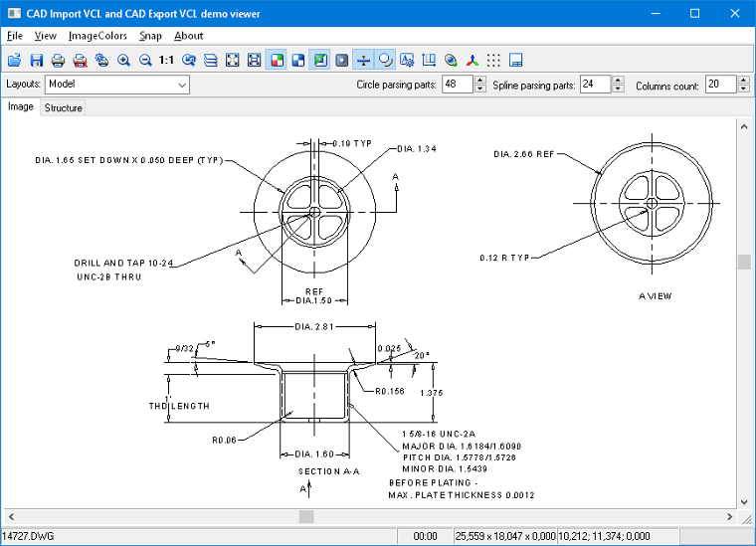
Task: Click the dotted grid icon in toolbar
Action: pyautogui.click(x=494, y=60)
